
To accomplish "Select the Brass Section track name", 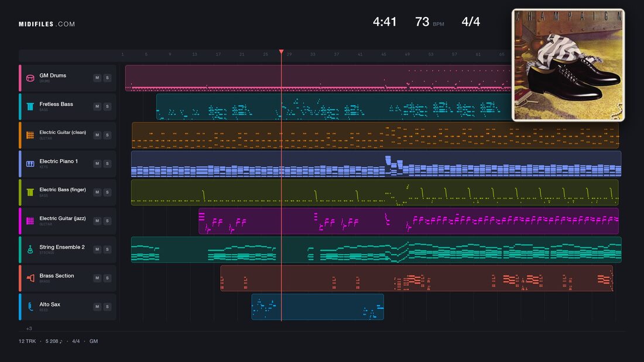I will [57, 276].
